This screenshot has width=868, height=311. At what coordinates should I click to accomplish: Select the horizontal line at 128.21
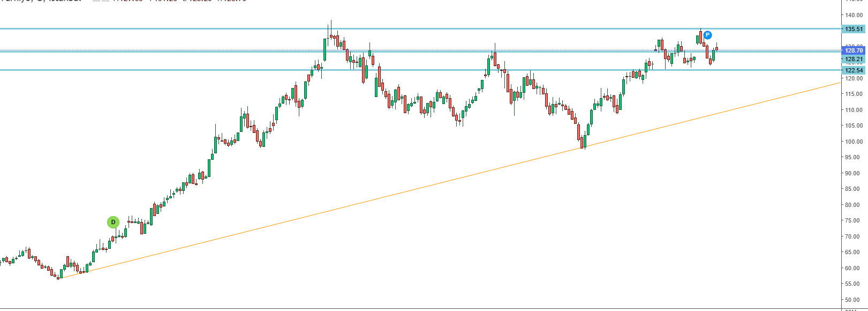(214, 52)
